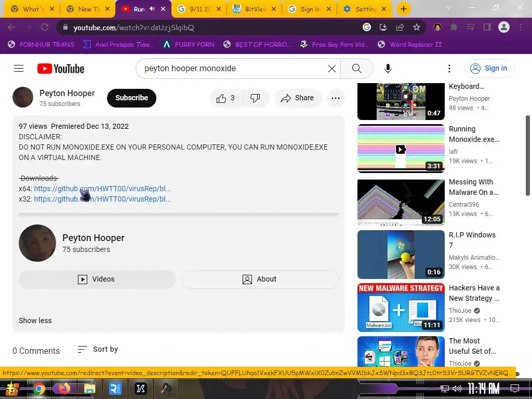The image size is (532, 399).
Task: Start voice search with the microphone
Action: point(388,69)
